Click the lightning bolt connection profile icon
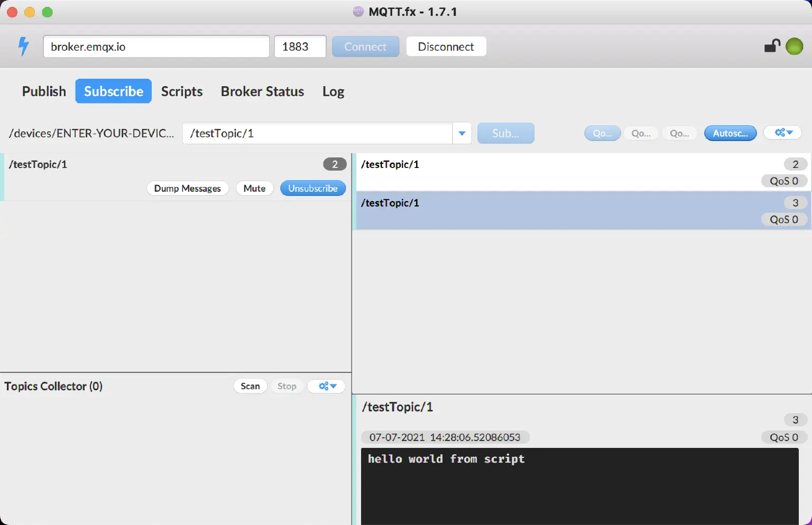Screen dimensions: 812x525 coord(22,46)
